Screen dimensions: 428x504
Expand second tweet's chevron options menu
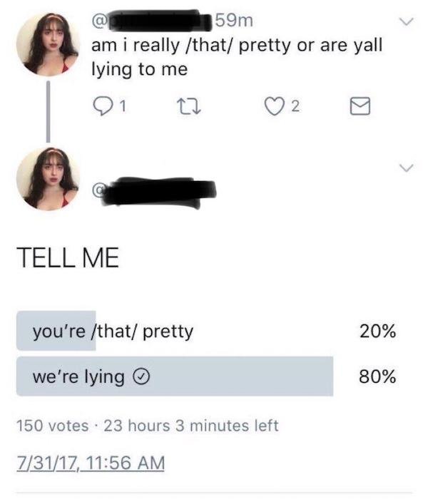click(x=406, y=168)
